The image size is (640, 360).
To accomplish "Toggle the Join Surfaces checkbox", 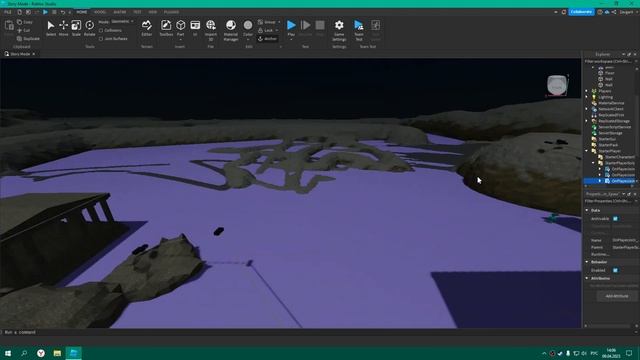I will point(113,39).
